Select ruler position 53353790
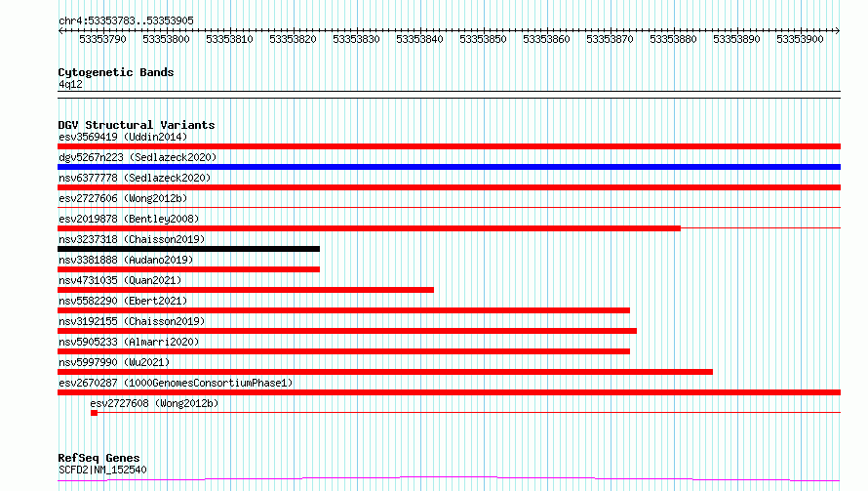 coord(103,39)
